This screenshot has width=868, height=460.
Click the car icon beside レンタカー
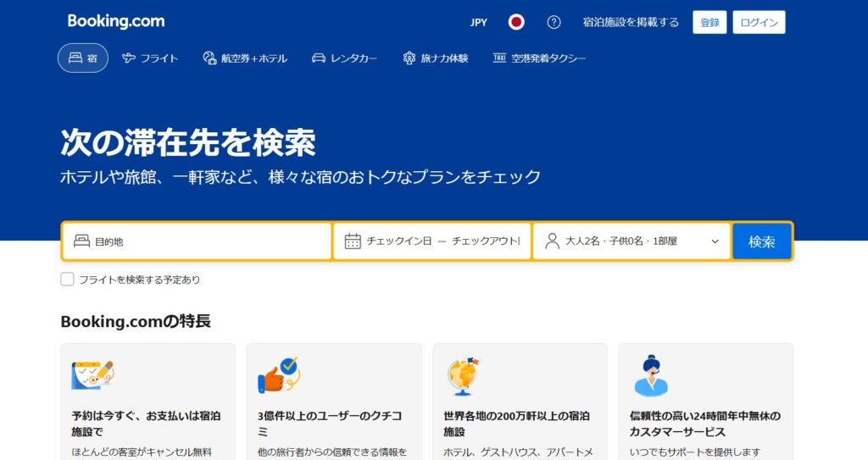(x=319, y=58)
